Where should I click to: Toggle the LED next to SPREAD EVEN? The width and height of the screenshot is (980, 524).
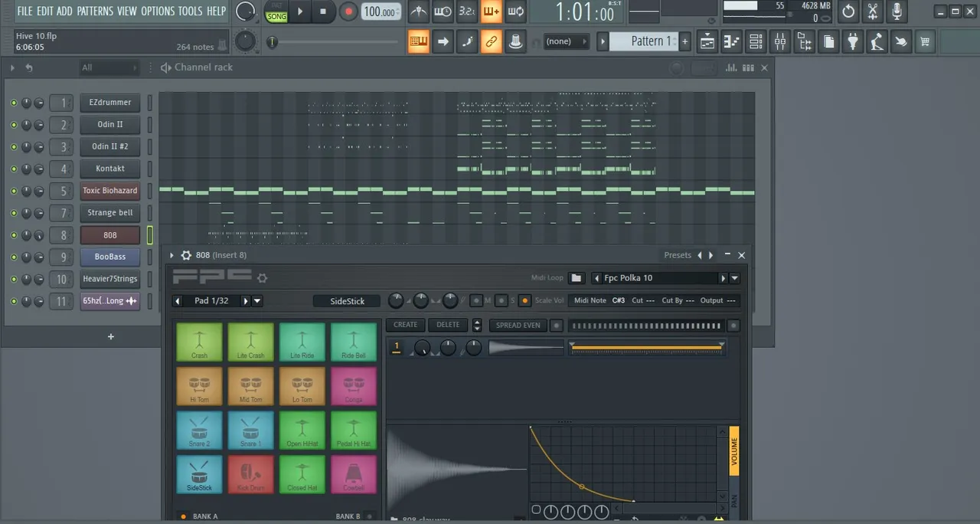[x=557, y=326]
